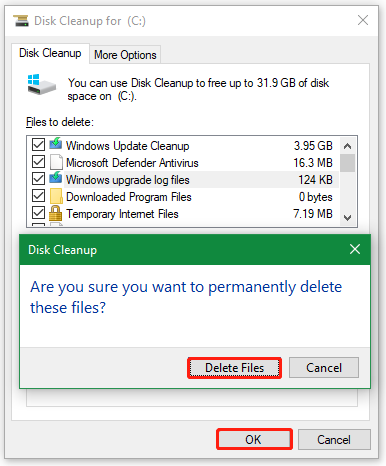Click the 0 bytes size value

pyautogui.click(x=315, y=197)
